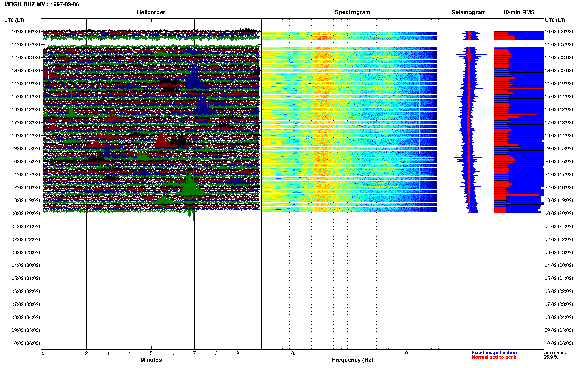
Task: Click '08:02 (04:02)' on RMS panel time axis
Action: [559, 317]
